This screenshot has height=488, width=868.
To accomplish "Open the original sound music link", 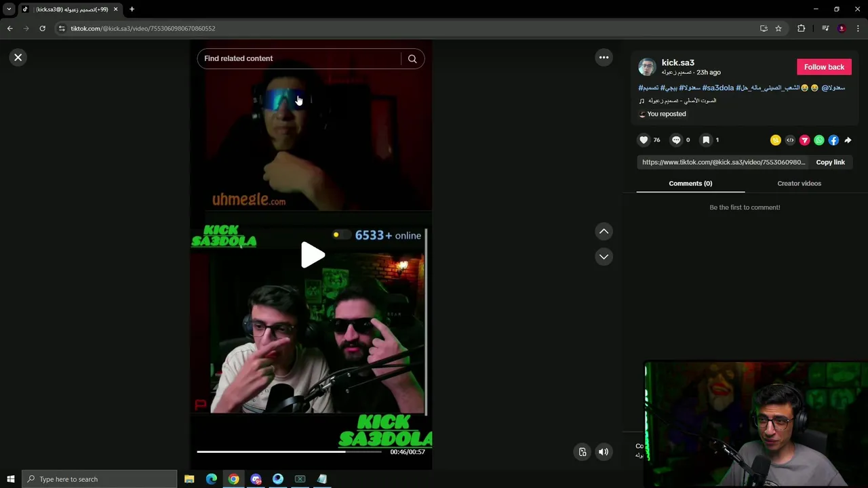I will click(x=677, y=101).
